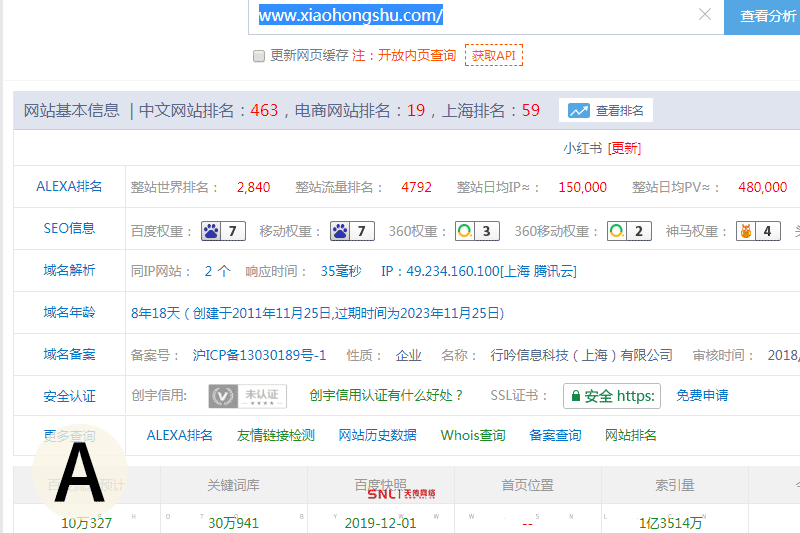Click the 移动权重 paw badge 7

point(352,231)
